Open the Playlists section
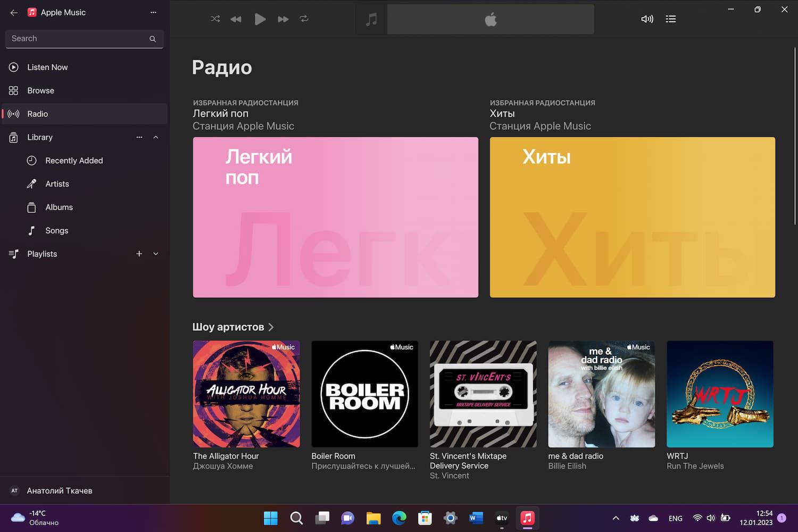798x532 pixels. point(85,254)
